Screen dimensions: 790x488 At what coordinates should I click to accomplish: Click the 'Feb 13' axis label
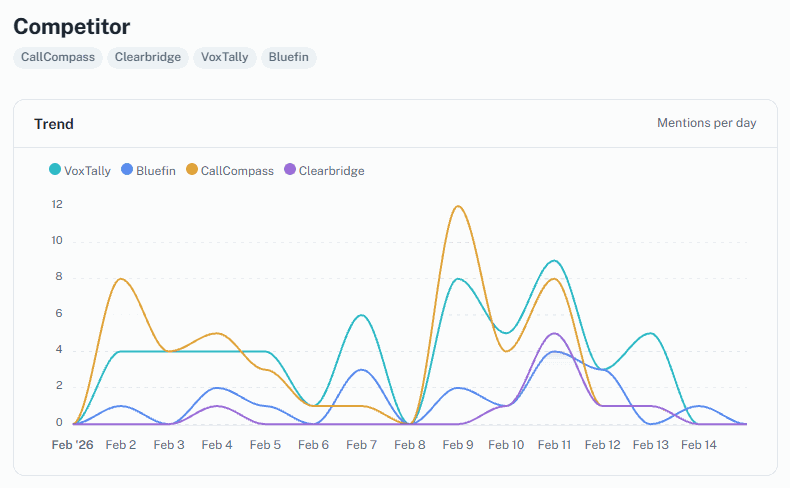click(x=650, y=445)
